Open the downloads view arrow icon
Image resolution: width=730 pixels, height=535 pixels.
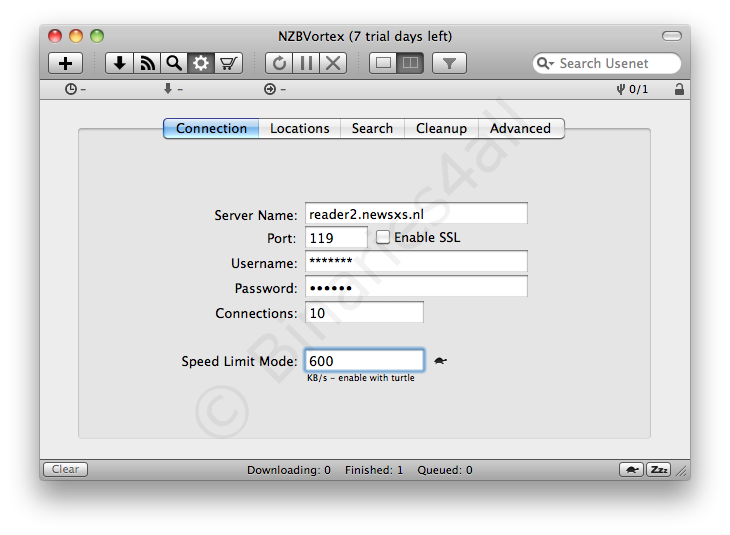click(120, 63)
